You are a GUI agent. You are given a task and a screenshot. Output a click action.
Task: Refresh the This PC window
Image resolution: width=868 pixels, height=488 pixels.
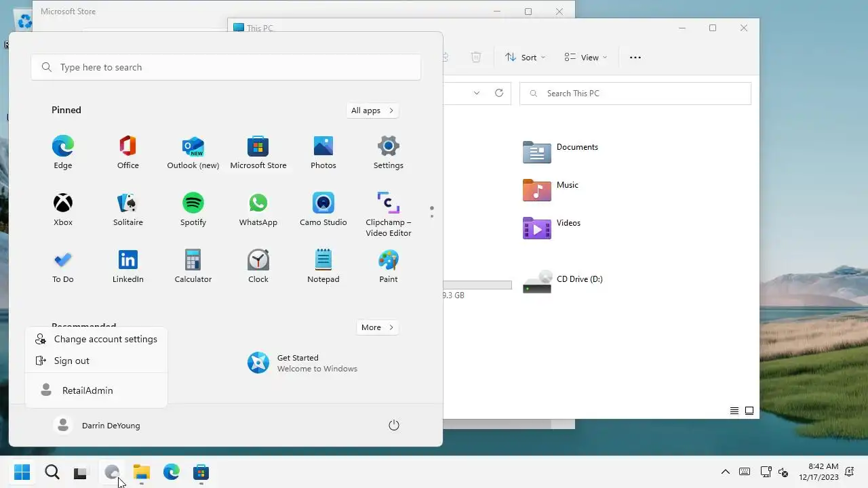point(499,93)
